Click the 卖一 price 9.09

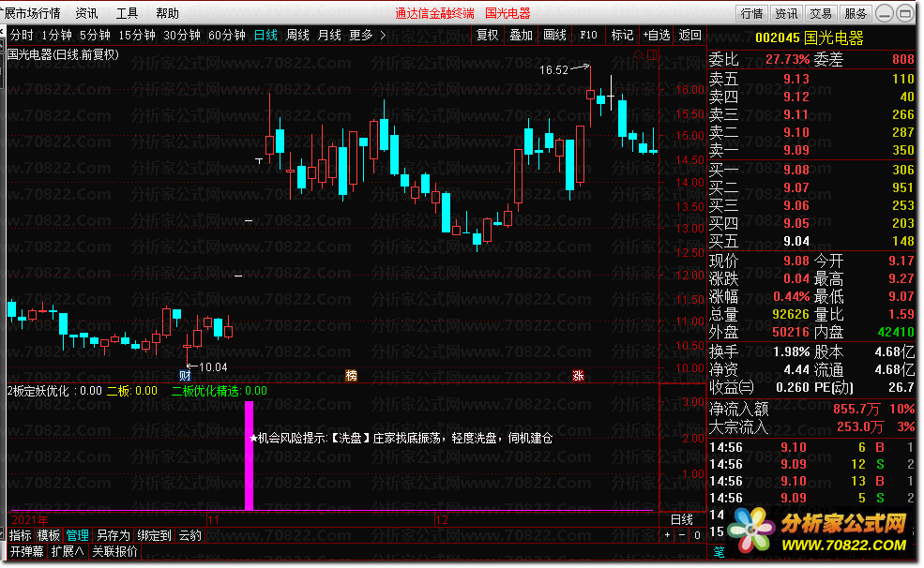tap(796, 150)
